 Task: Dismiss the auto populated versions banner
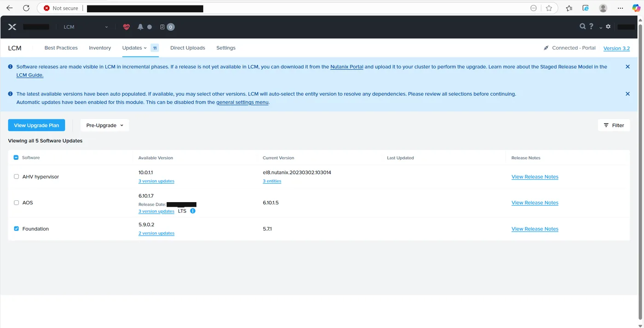[627, 94]
